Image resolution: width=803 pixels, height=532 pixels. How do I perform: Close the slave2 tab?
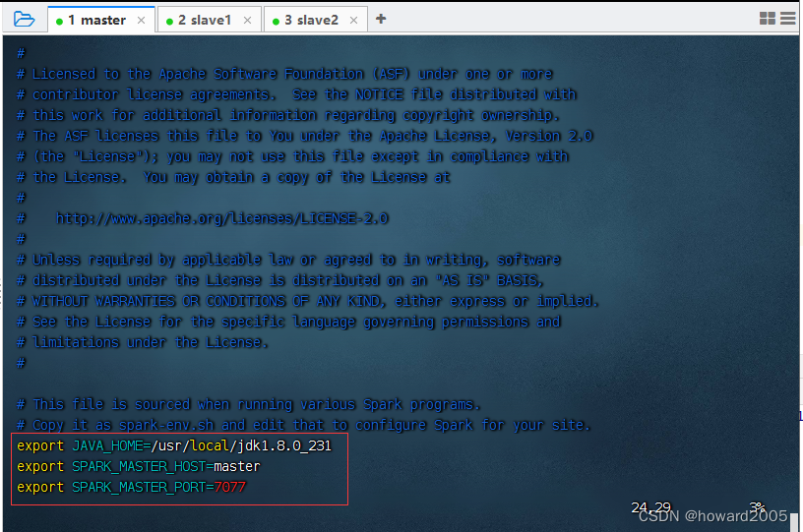pyautogui.click(x=353, y=21)
